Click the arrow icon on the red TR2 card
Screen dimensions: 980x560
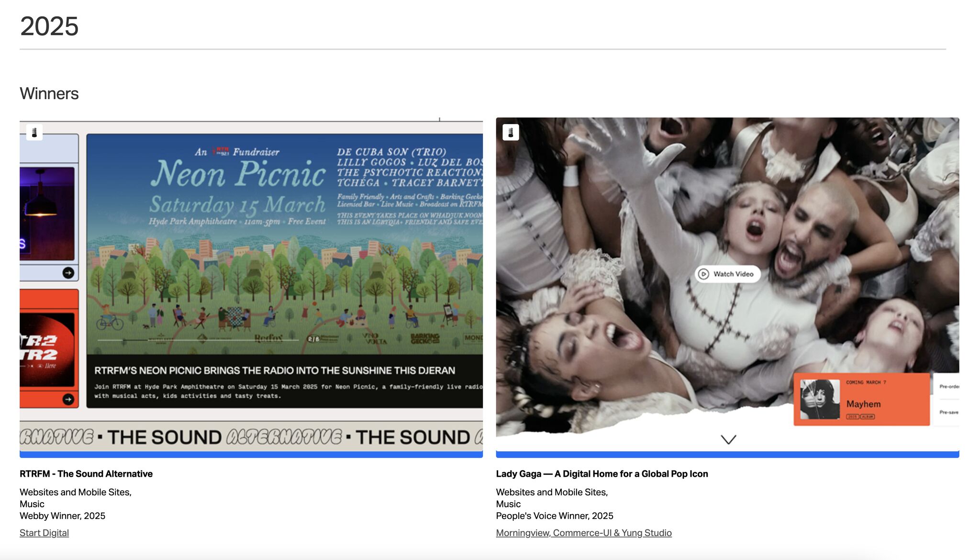[68, 399]
